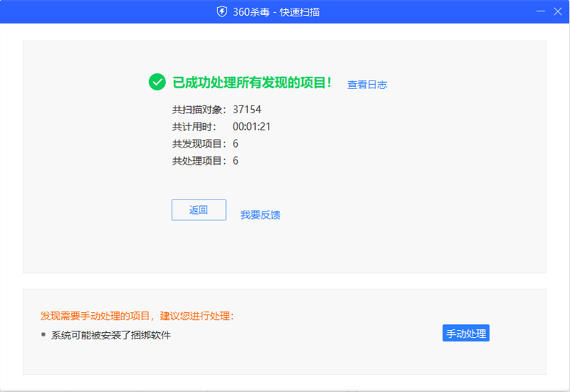Click the blue 手动处理 button
Image resolution: width=570 pixels, height=392 pixels.
[465, 334]
